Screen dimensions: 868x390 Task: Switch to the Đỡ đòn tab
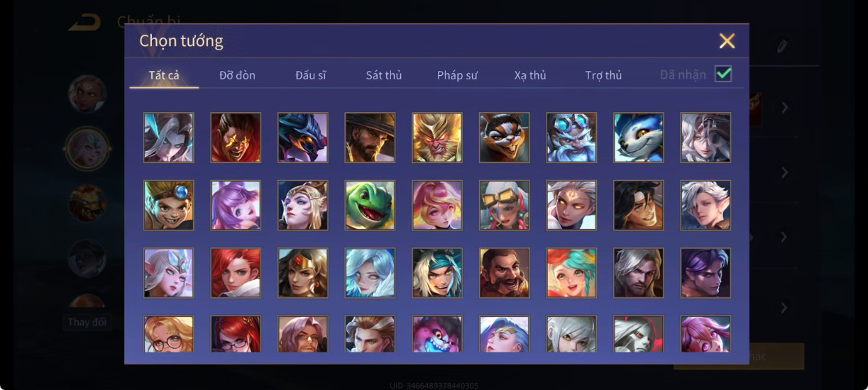click(237, 75)
